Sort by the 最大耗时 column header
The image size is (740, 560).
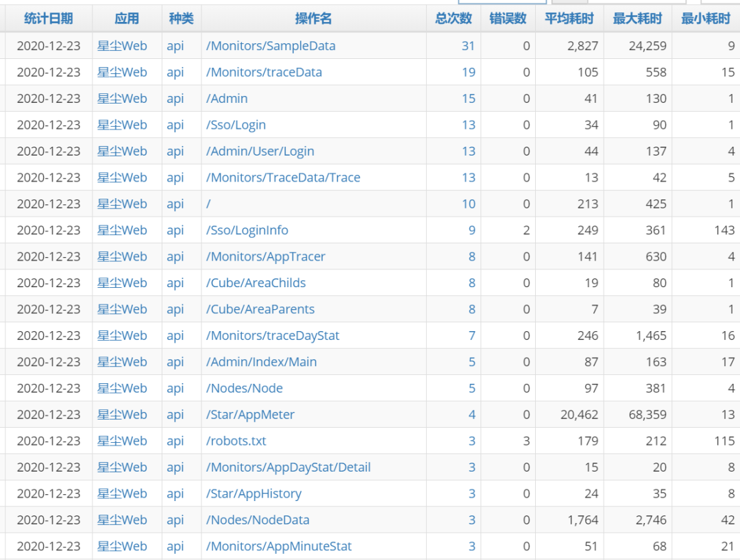point(638,19)
